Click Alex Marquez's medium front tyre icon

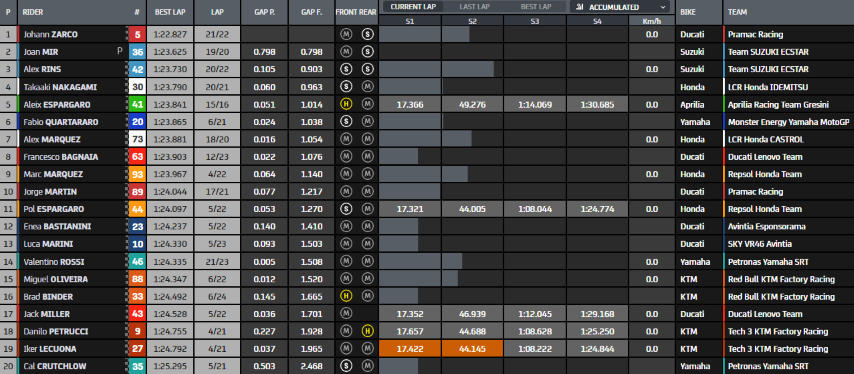345,139
